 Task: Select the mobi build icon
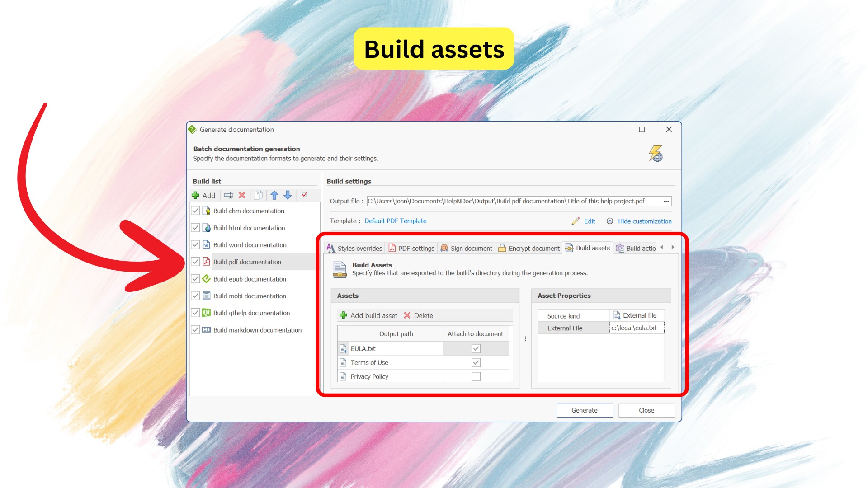207,296
